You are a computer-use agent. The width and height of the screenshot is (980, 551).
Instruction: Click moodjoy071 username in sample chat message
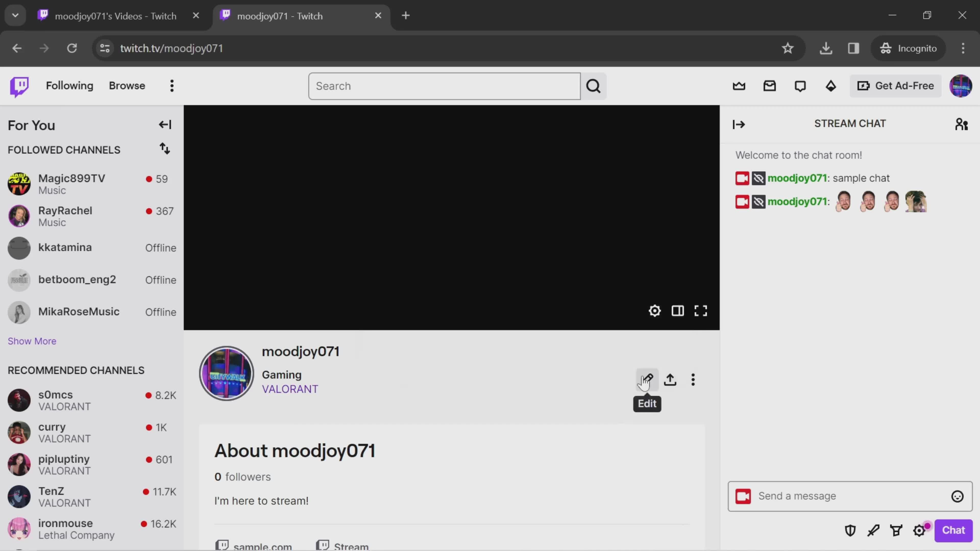tap(797, 178)
